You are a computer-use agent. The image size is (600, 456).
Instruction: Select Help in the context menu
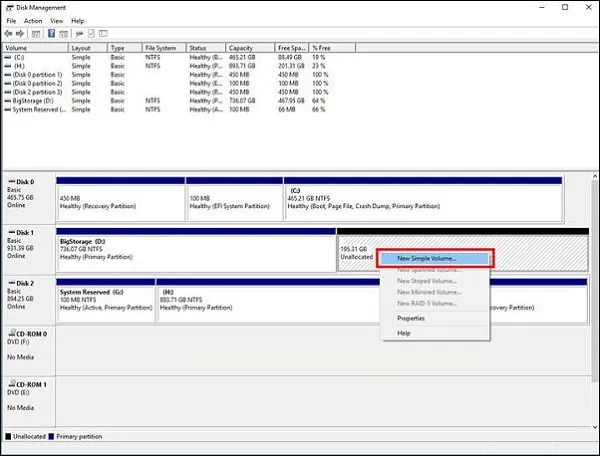[x=404, y=333]
